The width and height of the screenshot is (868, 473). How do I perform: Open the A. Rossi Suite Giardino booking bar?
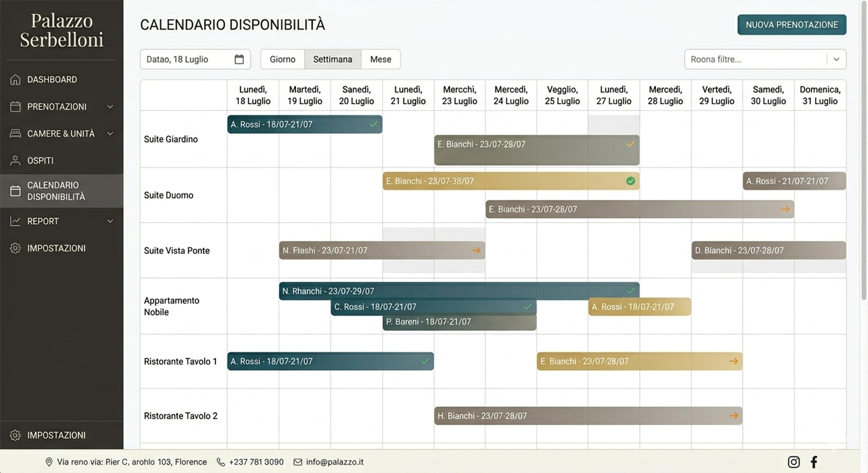coord(305,124)
